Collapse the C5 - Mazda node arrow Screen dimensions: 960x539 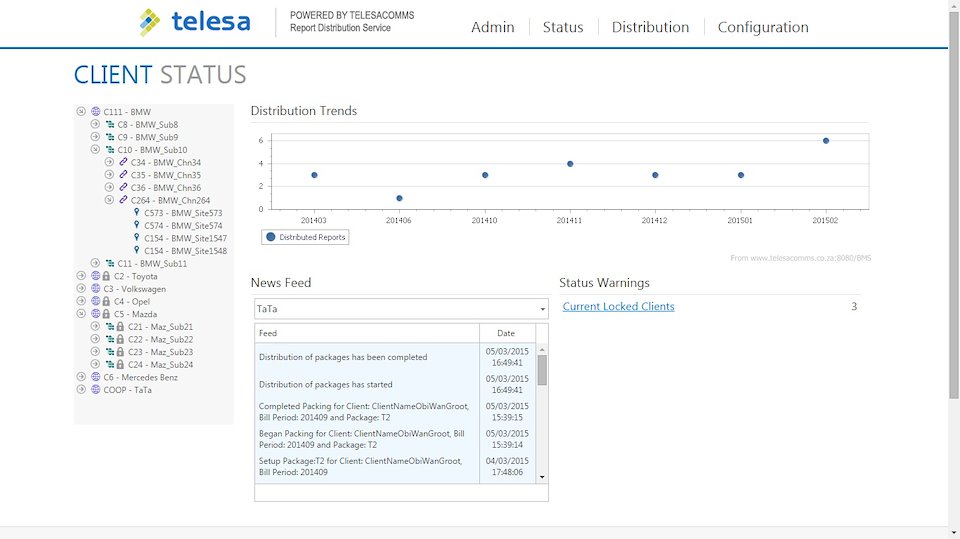(x=81, y=314)
